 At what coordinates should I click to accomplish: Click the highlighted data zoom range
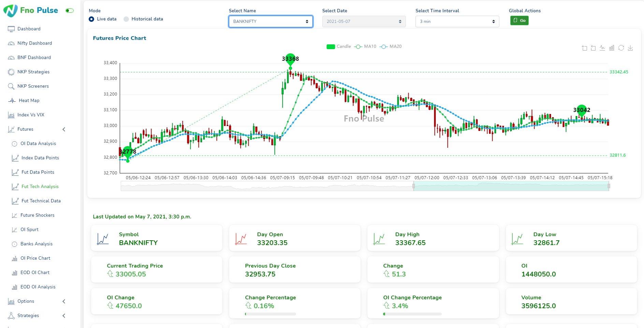pos(511,186)
